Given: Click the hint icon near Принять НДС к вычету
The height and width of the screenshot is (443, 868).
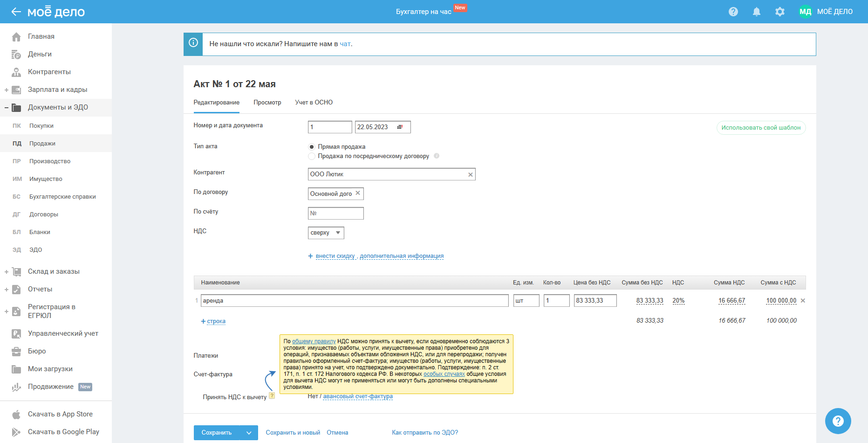Looking at the screenshot, I should pos(272,395).
